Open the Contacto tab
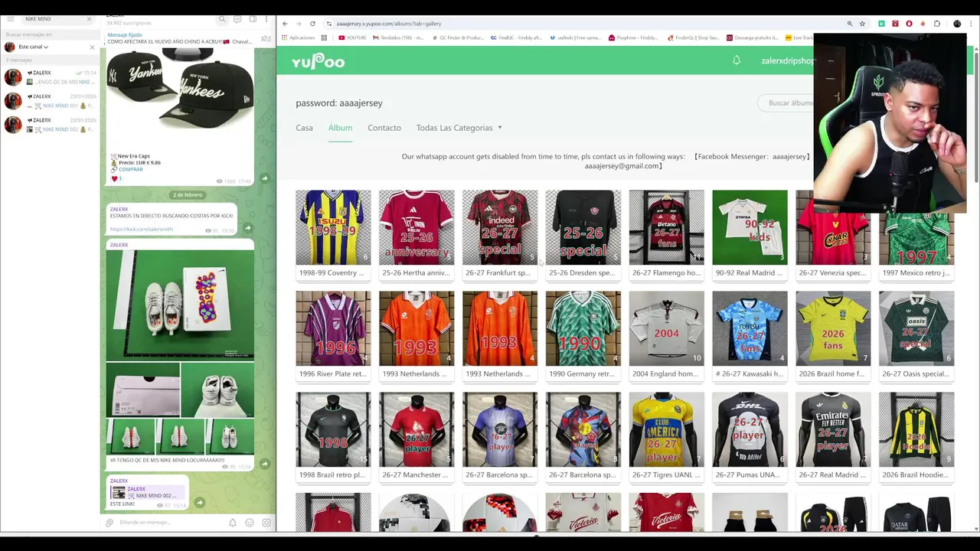980x551 pixels. pos(384,128)
